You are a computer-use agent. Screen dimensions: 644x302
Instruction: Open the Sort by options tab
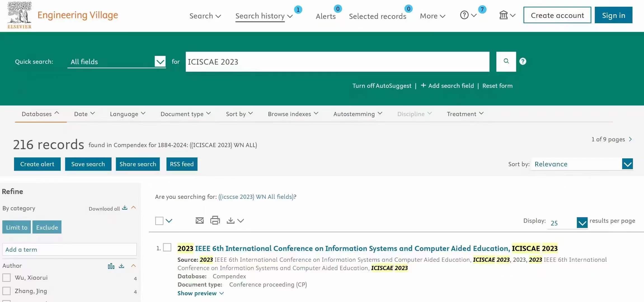239,114
